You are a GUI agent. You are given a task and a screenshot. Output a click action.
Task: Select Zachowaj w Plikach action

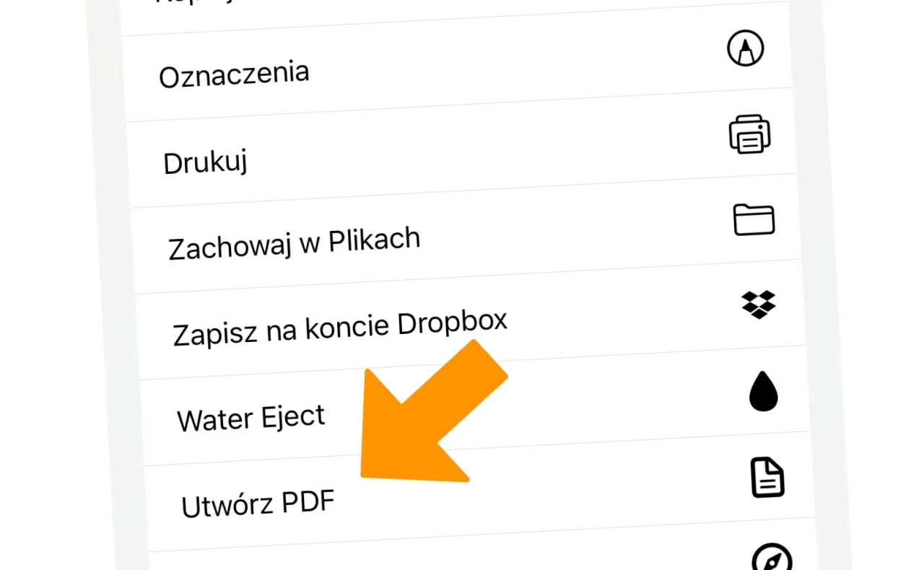(293, 238)
